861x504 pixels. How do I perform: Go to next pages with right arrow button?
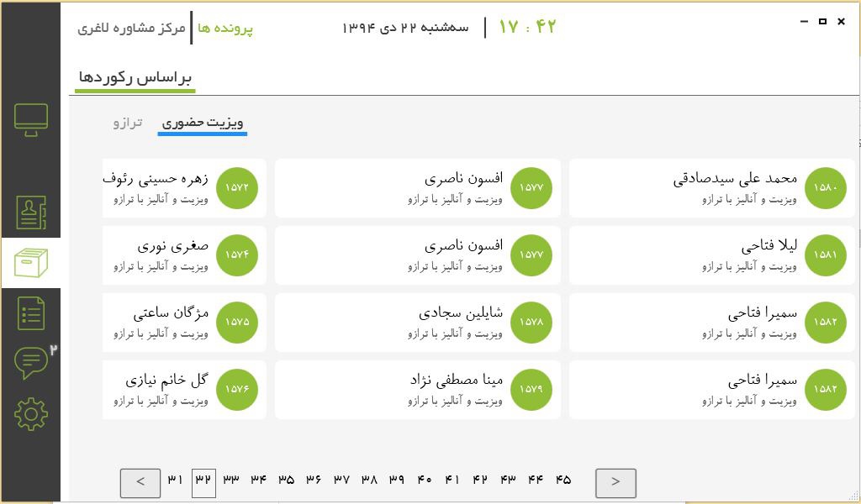(615, 482)
